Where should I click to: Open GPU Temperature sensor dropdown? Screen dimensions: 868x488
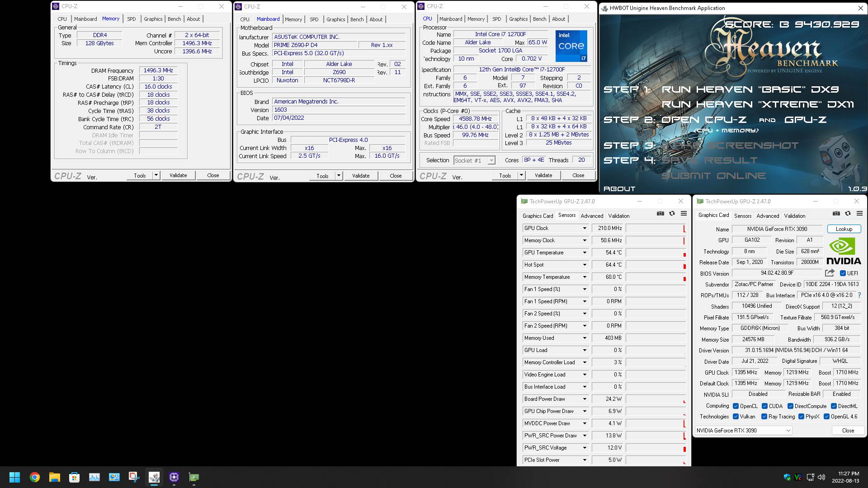pyautogui.click(x=584, y=253)
